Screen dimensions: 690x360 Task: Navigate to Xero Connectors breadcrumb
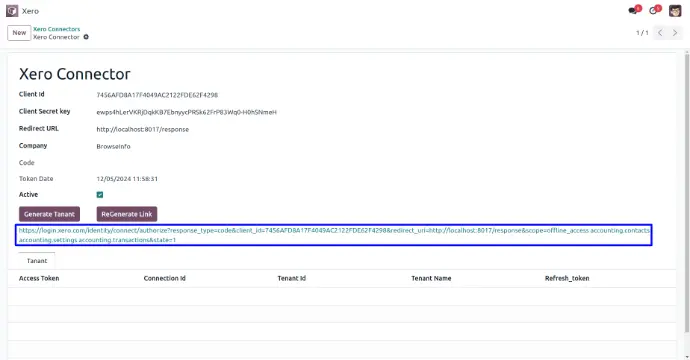[57, 29]
